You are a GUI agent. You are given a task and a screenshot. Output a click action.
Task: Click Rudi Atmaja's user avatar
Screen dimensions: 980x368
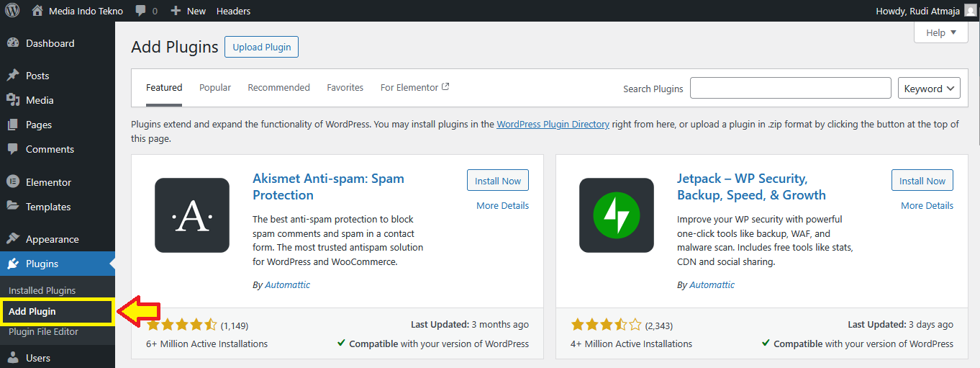pyautogui.click(x=971, y=11)
